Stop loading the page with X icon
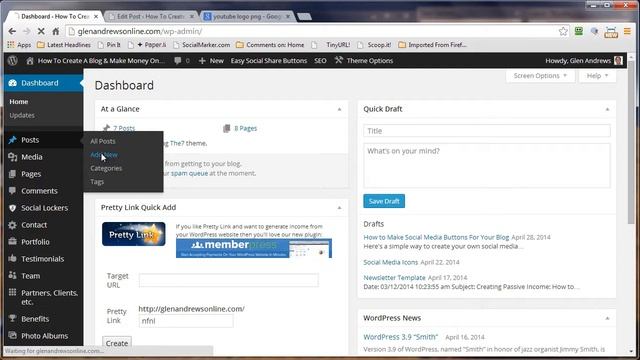640x360 pixels. click(x=41, y=31)
